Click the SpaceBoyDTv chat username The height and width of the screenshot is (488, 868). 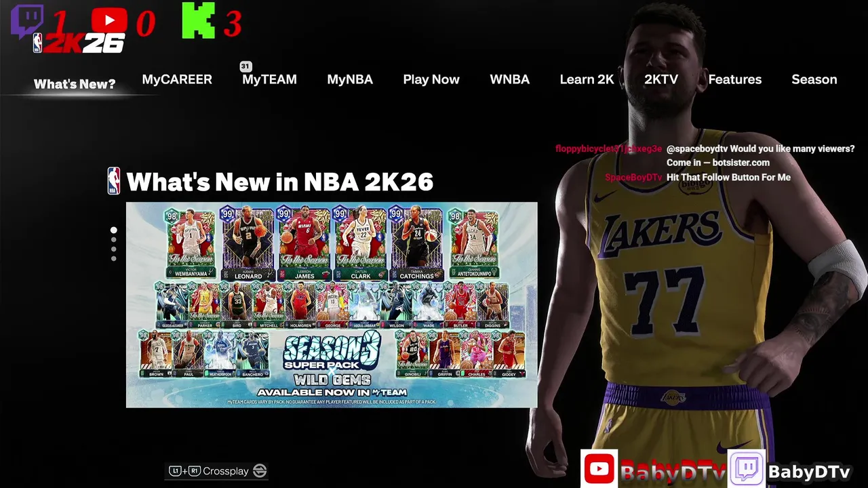pos(633,177)
